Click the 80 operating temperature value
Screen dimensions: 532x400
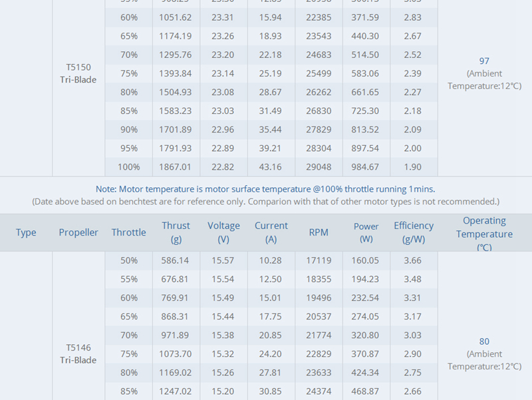click(x=484, y=341)
